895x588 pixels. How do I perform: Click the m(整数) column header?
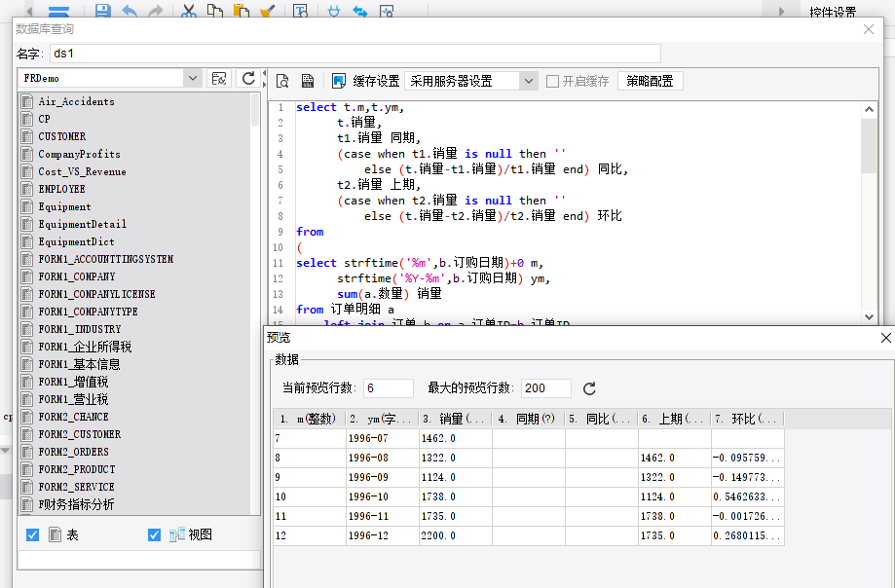coord(310,420)
